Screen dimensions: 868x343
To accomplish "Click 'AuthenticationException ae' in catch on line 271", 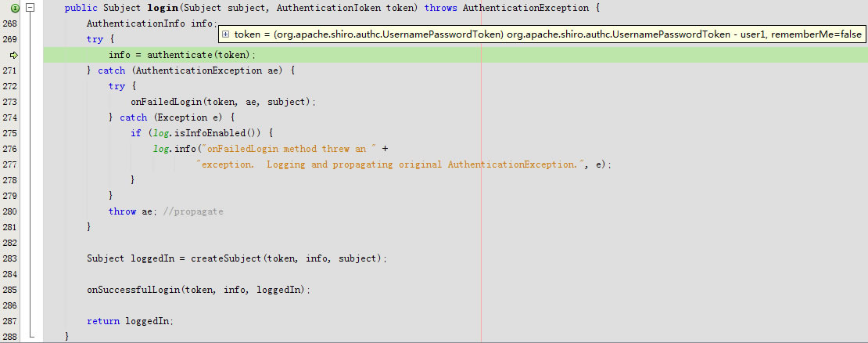I will click(x=208, y=70).
